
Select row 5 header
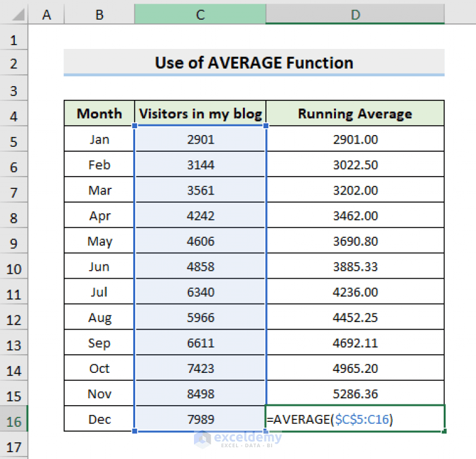tap(14, 139)
